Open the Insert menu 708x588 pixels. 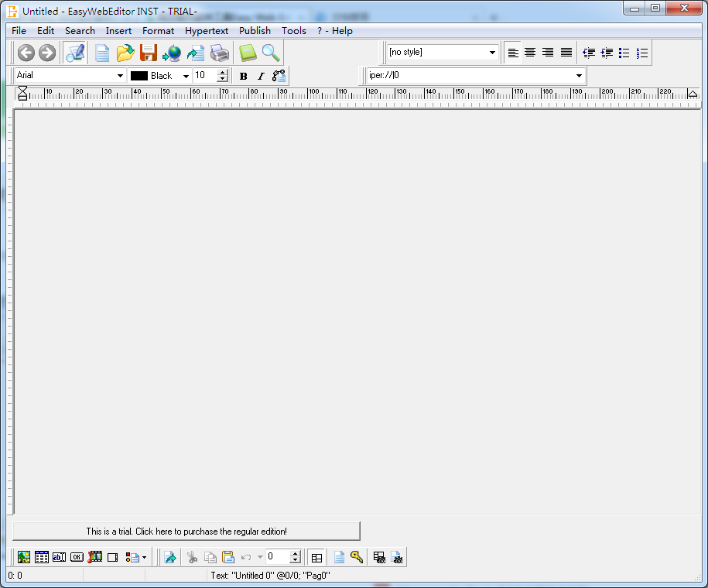pos(118,31)
